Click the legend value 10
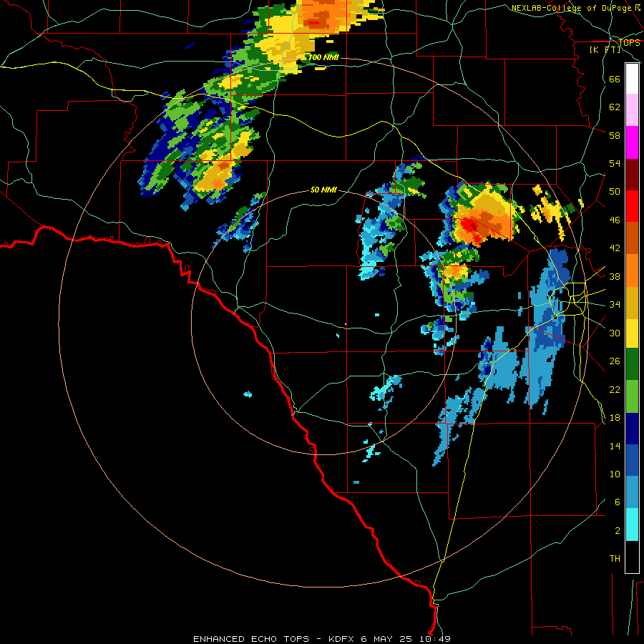The image size is (644, 644). [615, 474]
